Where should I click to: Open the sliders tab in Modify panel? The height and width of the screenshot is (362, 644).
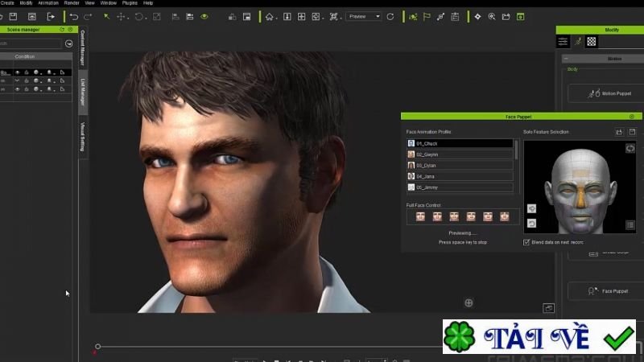[563, 42]
